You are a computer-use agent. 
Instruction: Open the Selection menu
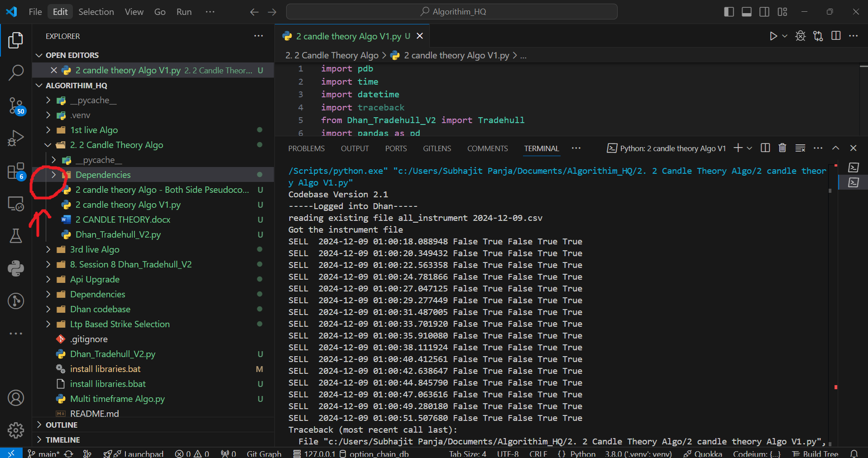[x=96, y=12]
